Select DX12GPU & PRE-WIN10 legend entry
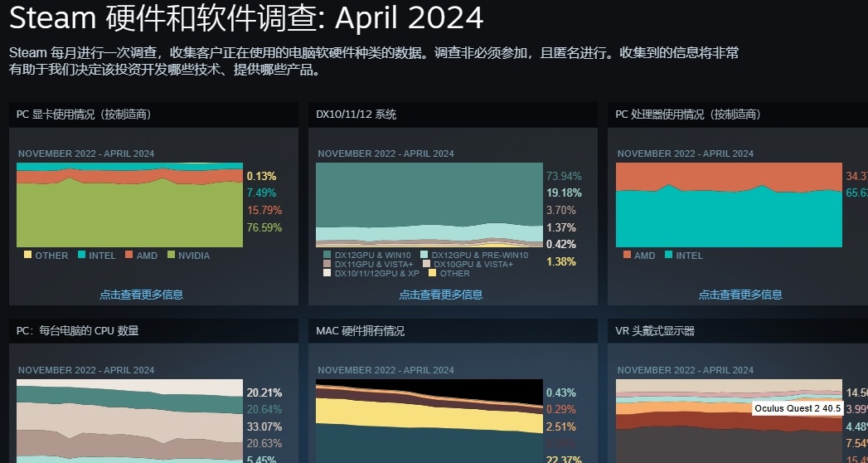The height and width of the screenshot is (463, 868). click(474, 256)
